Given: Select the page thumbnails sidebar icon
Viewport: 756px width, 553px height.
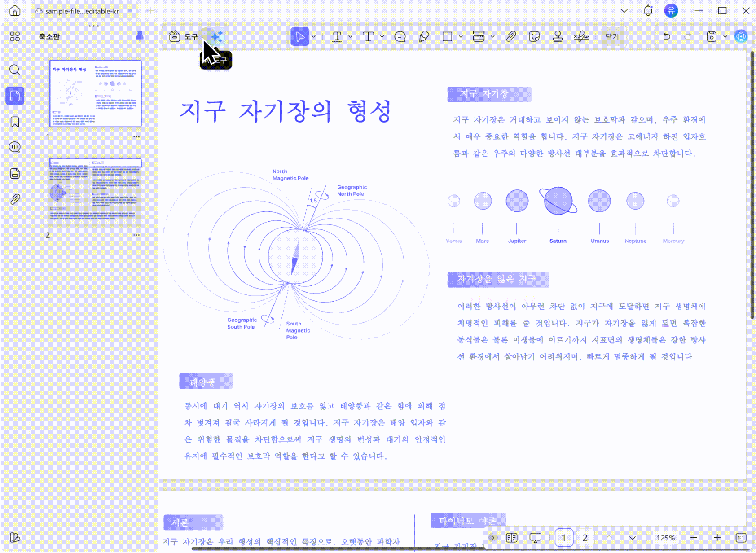Looking at the screenshot, I should (15, 96).
